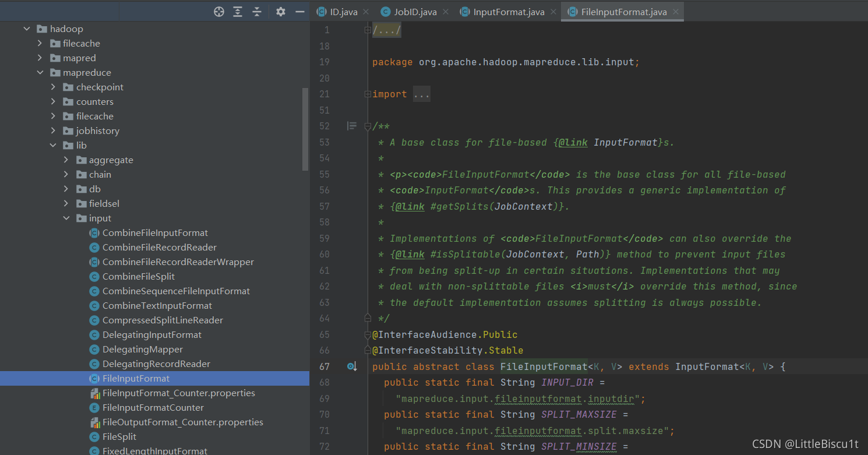868x455 pixels.
Task: Collapse the hadoop folder
Action: (27, 29)
